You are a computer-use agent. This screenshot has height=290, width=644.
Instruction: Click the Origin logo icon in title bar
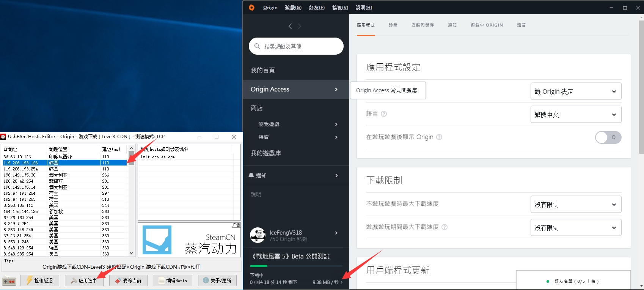pyautogui.click(x=251, y=8)
